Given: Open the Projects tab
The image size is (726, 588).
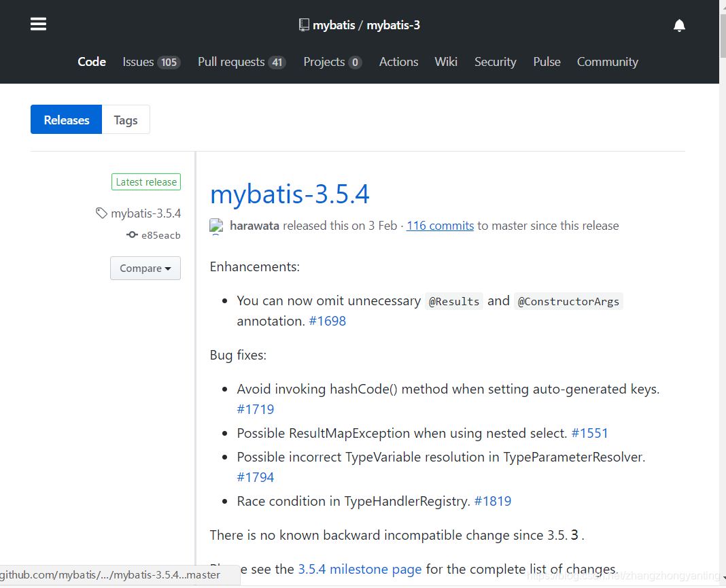Looking at the screenshot, I should click(x=332, y=62).
